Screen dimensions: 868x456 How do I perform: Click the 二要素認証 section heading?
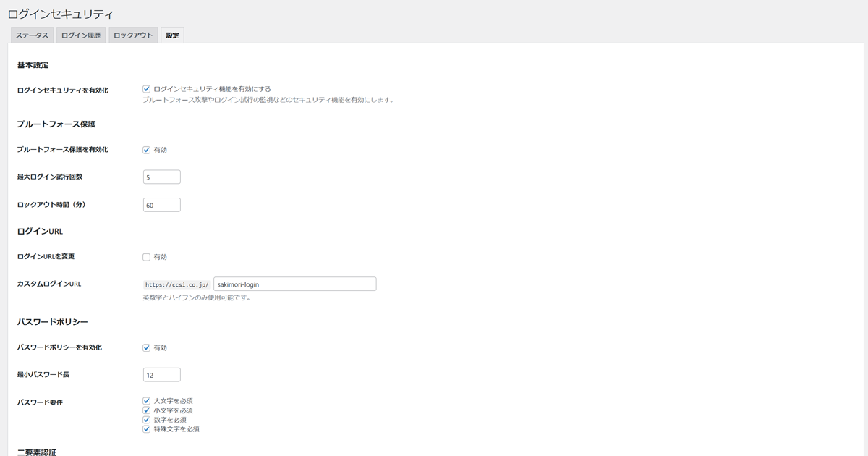(x=36, y=452)
